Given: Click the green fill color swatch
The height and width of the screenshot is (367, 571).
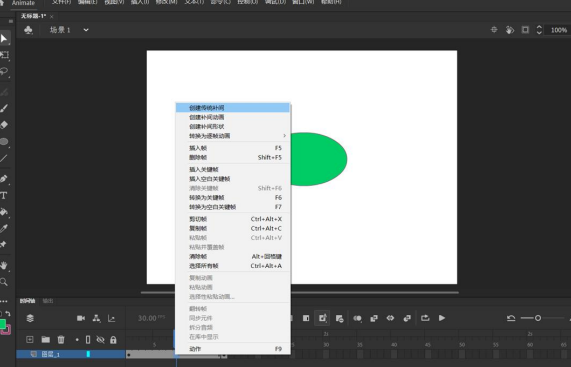Looking at the screenshot, I should pyautogui.click(x=2, y=324).
